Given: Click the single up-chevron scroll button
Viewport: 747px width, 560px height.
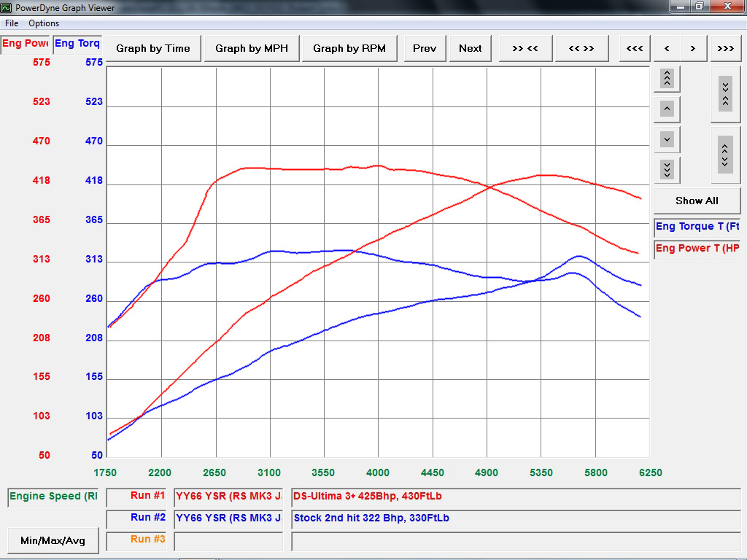Looking at the screenshot, I should (667, 109).
